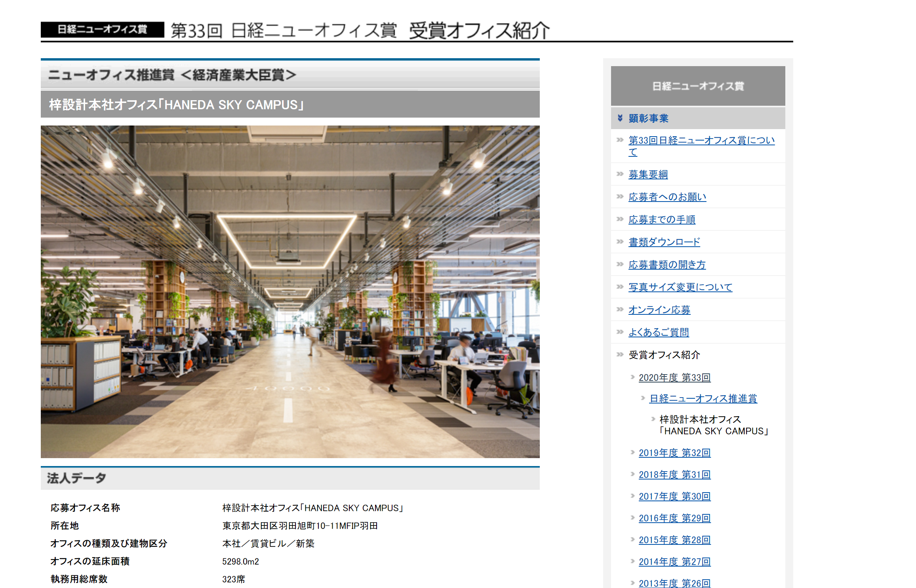The height and width of the screenshot is (588, 916).
Task: Click the arrow bullet beside 書類ダウンロード
Action: pyautogui.click(x=620, y=242)
